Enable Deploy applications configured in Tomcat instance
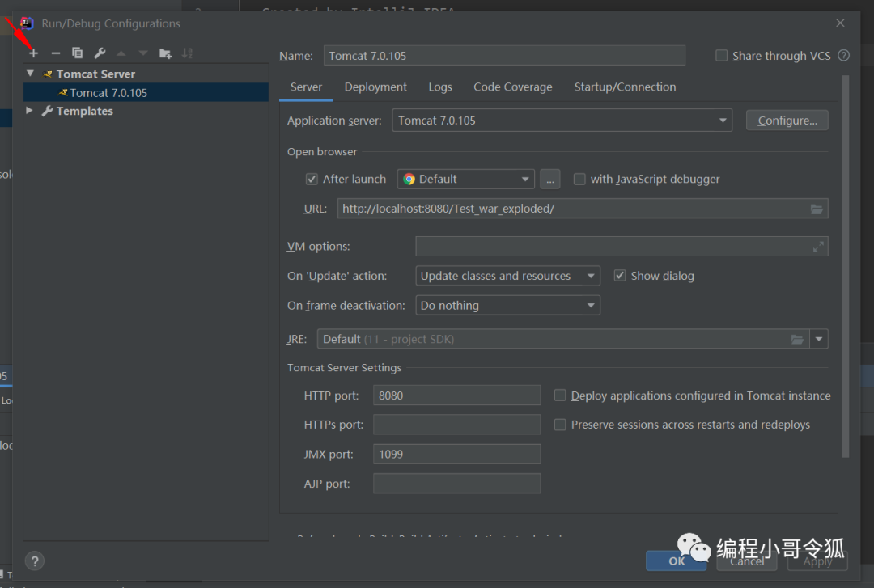874x588 pixels. tap(560, 396)
